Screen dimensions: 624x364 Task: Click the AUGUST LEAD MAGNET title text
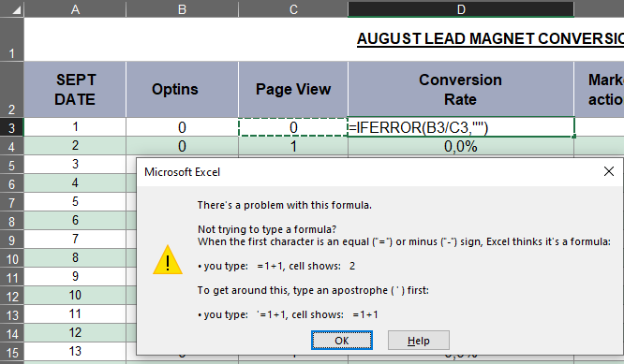click(490, 39)
